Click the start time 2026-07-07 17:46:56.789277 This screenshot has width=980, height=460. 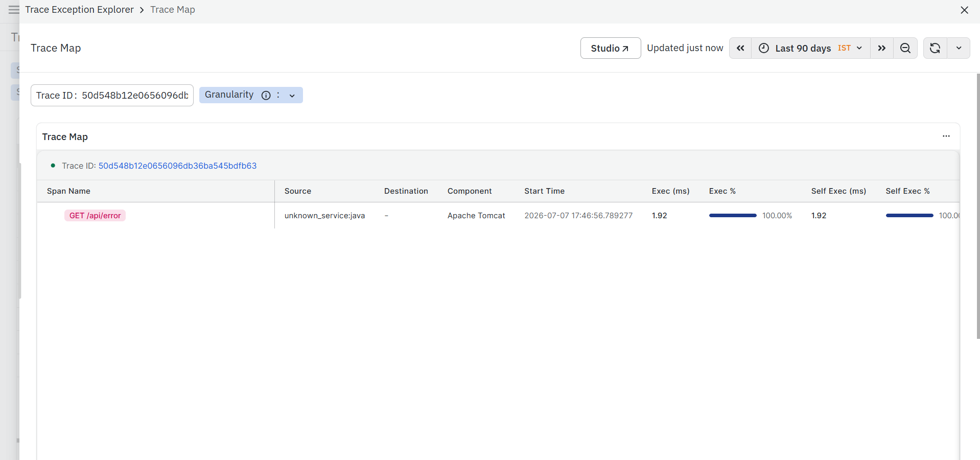578,216
